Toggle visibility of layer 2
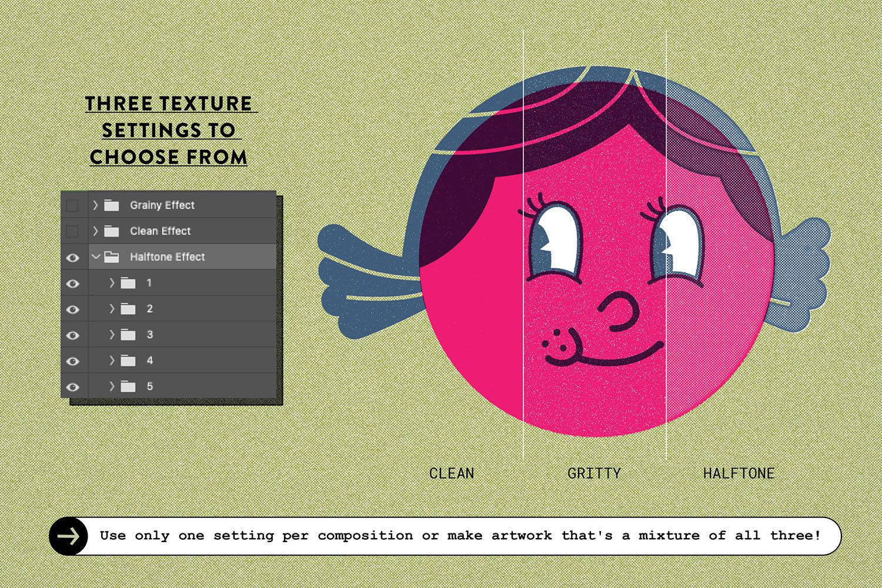Screen dimensions: 882x588 tap(73, 309)
